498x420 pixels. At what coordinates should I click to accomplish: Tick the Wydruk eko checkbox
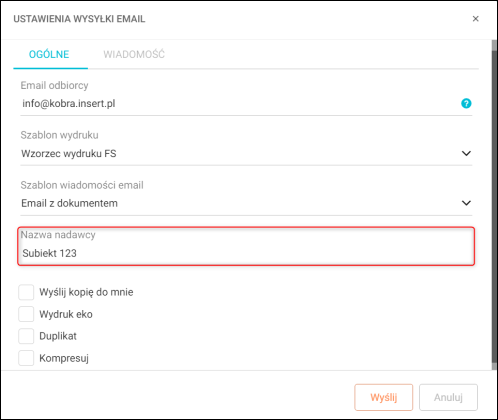pyautogui.click(x=26, y=314)
